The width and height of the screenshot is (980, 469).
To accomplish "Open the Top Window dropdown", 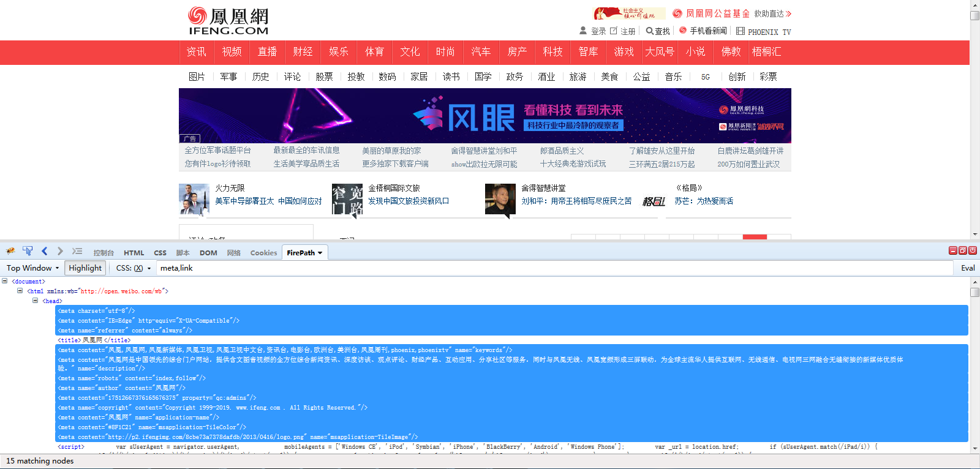I will [x=33, y=268].
